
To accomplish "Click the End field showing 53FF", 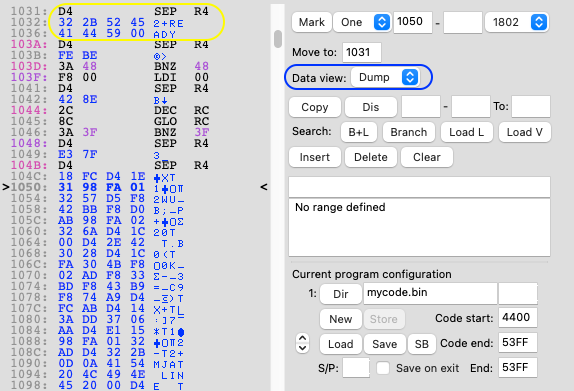I will tap(518, 368).
